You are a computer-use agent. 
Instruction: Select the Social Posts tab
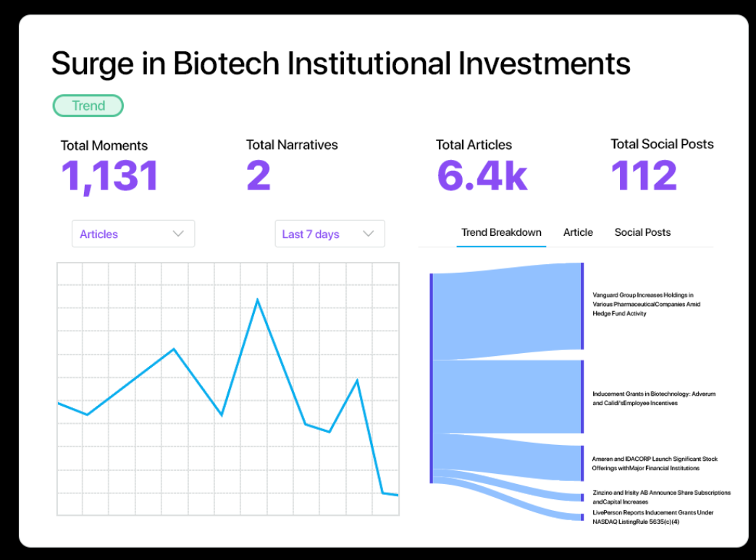(x=642, y=232)
